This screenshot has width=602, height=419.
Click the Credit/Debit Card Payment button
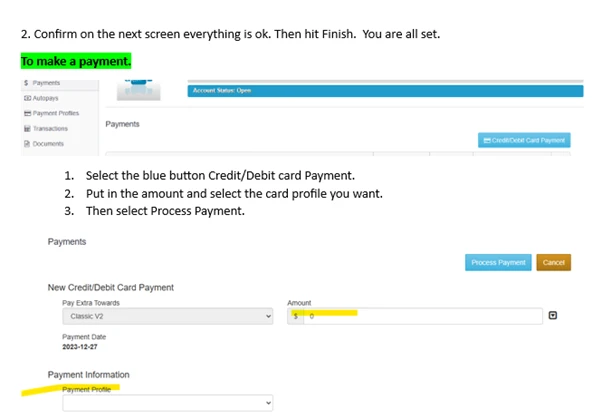(525, 141)
